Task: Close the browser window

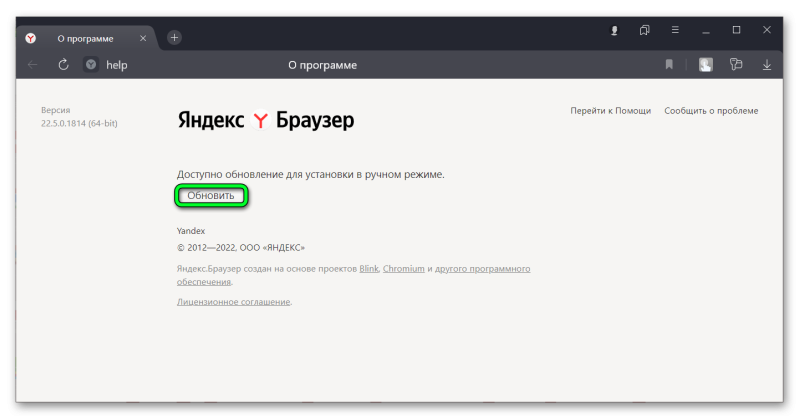Action: (767, 30)
